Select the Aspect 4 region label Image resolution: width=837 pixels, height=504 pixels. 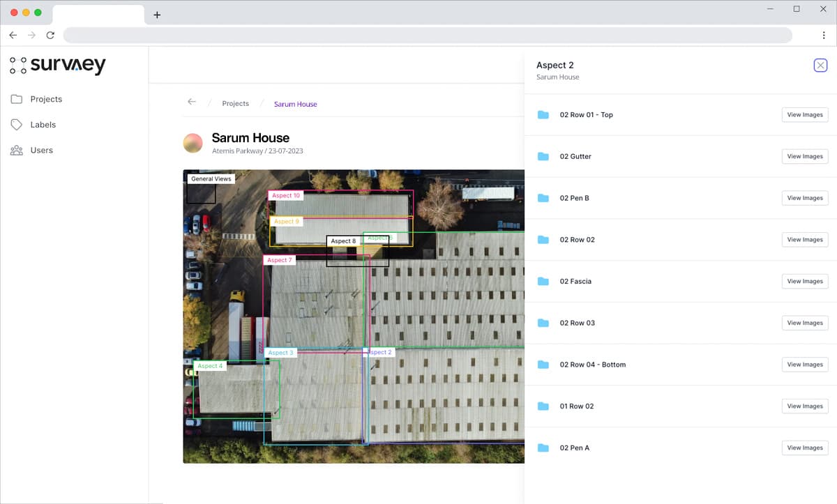(x=210, y=366)
